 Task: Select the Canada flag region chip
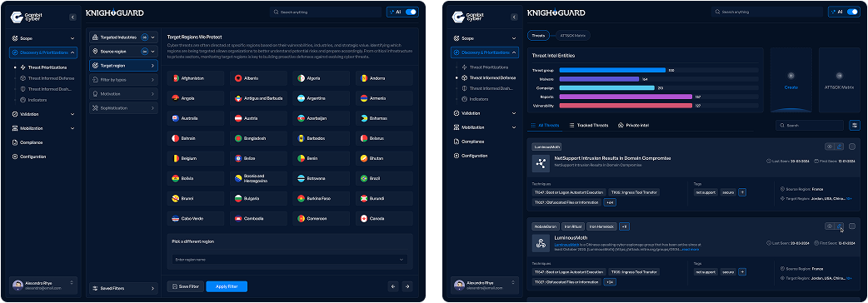[x=384, y=218]
